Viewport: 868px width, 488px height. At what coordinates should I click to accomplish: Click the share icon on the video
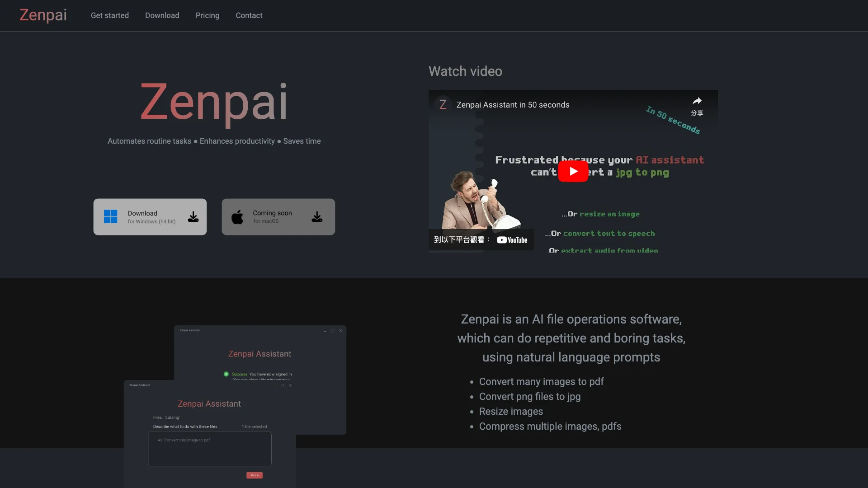697,101
